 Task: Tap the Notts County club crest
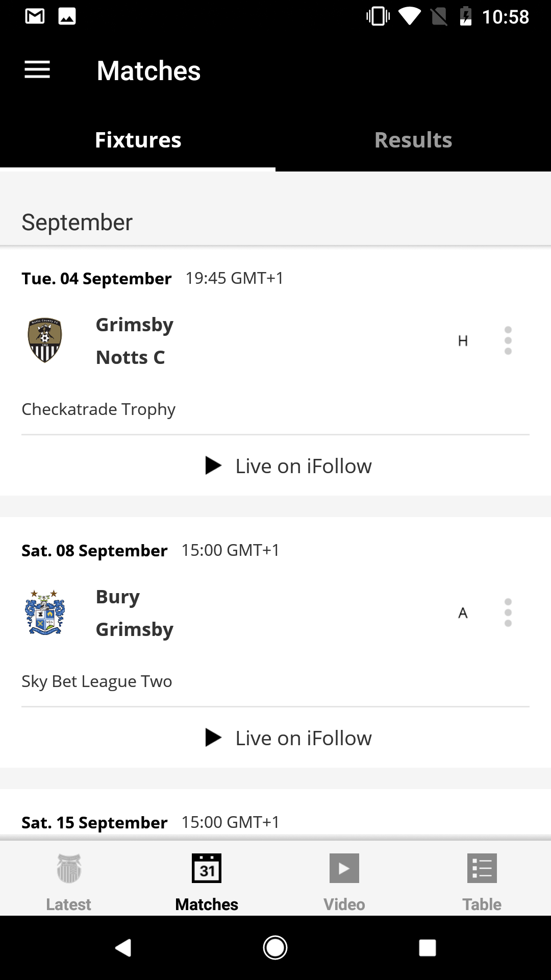[x=45, y=340]
